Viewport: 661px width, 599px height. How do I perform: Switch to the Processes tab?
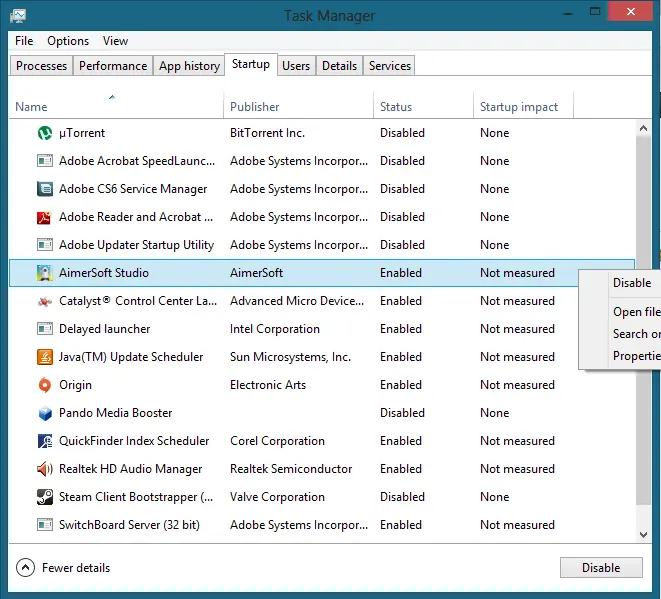tap(41, 66)
